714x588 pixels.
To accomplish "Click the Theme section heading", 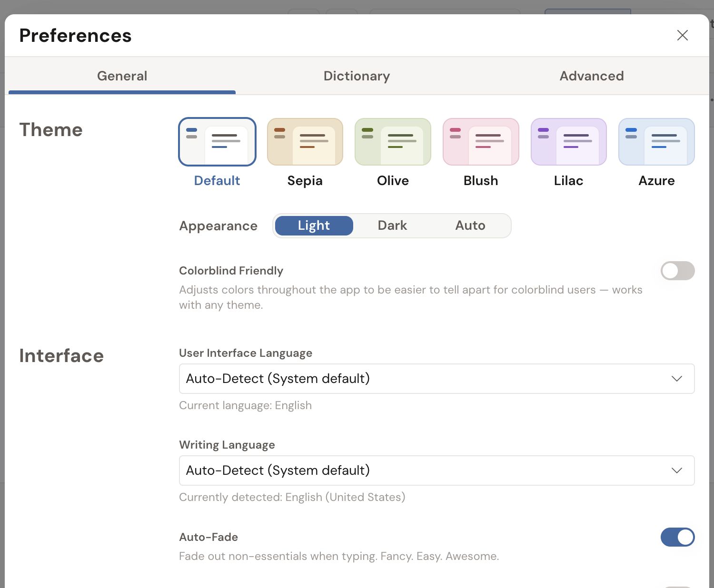I will 51,130.
